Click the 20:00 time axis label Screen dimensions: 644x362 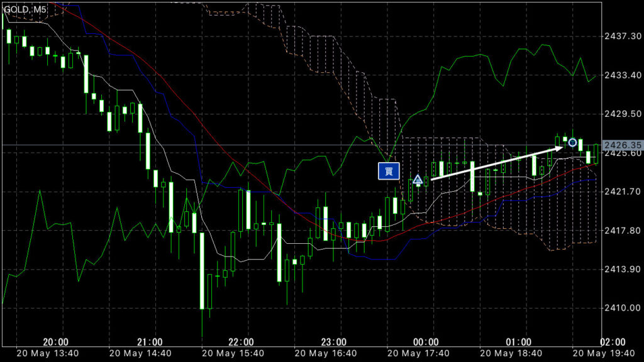point(56,342)
